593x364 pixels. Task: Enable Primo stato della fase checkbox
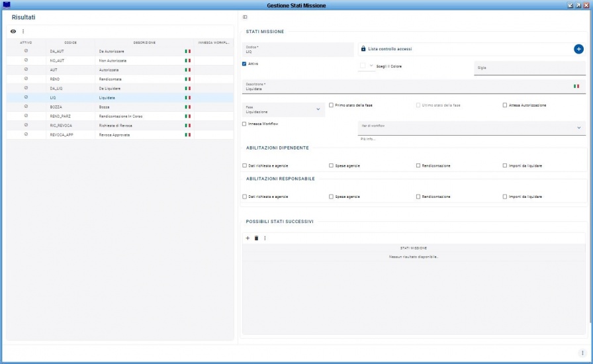tap(332, 105)
